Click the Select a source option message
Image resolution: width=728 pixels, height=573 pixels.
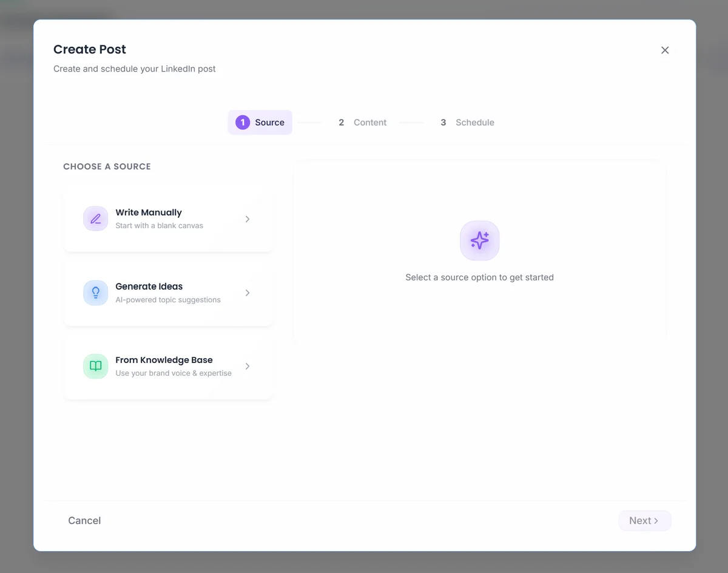click(x=479, y=277)
